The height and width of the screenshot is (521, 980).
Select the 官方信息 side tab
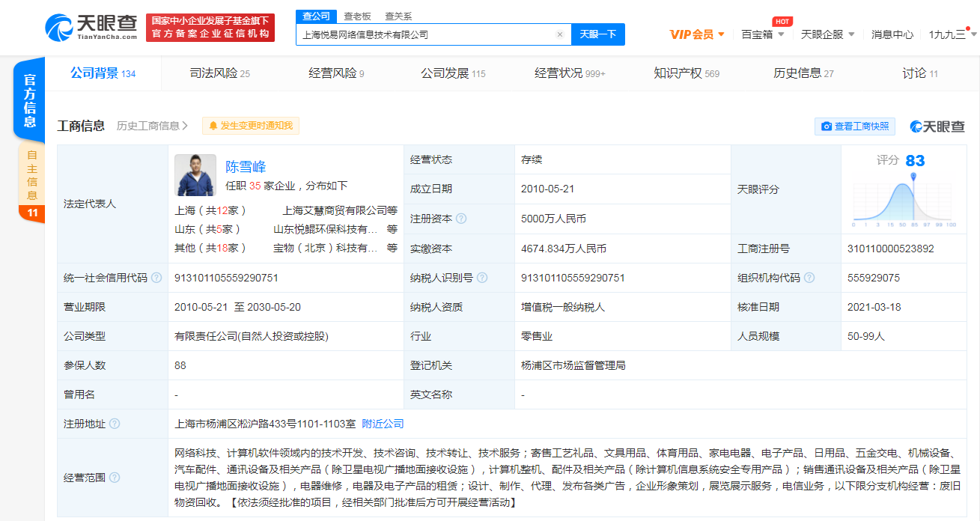click(30, 100)
